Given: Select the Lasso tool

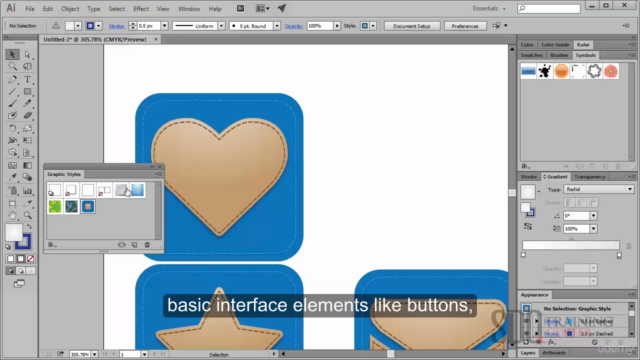Looking at the screenshot, I should tap(27, 67).
